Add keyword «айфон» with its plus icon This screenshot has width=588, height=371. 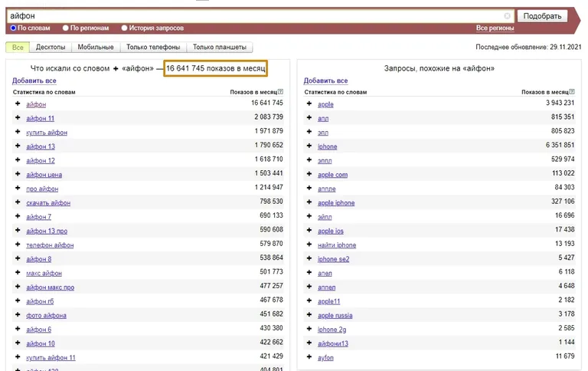[18, 103]
